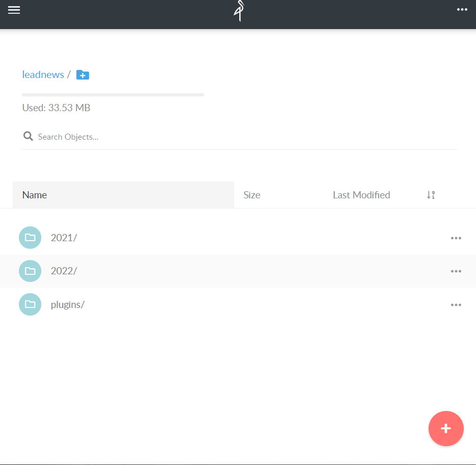Open actions menu for 2021/ row
Viewport: 476px width, 465px height.
point(456,238)
